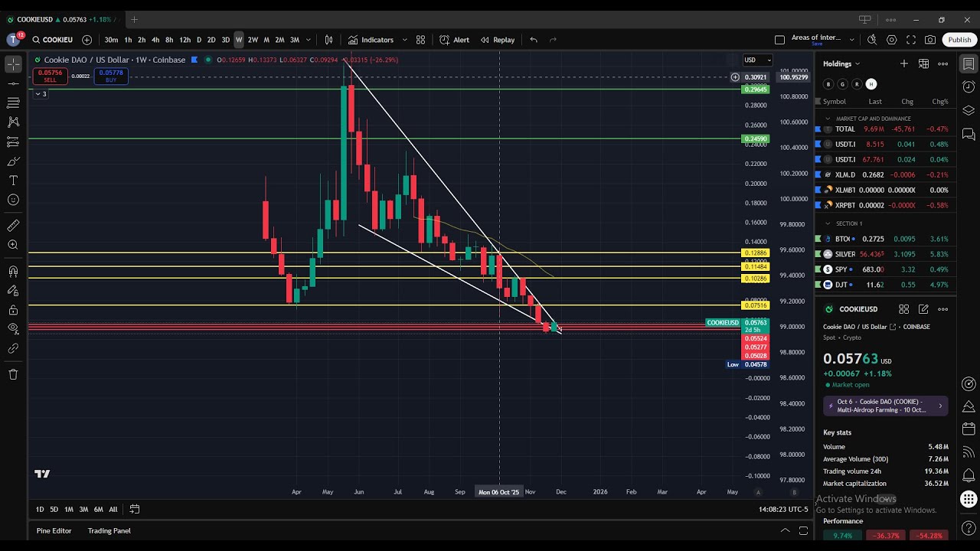
Task: Select the 2W timeframe
Action: point(253,40)
